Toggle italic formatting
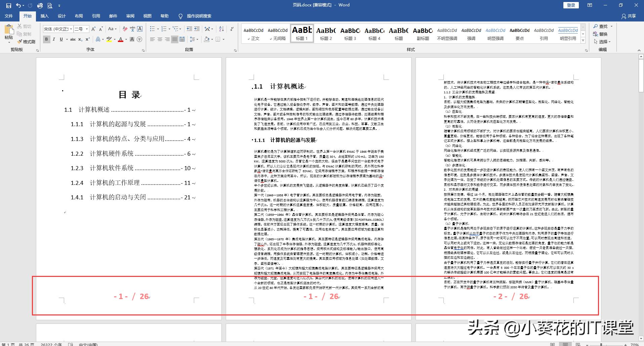644x346 pixels. pyautogui.click(x=54, y=40)
